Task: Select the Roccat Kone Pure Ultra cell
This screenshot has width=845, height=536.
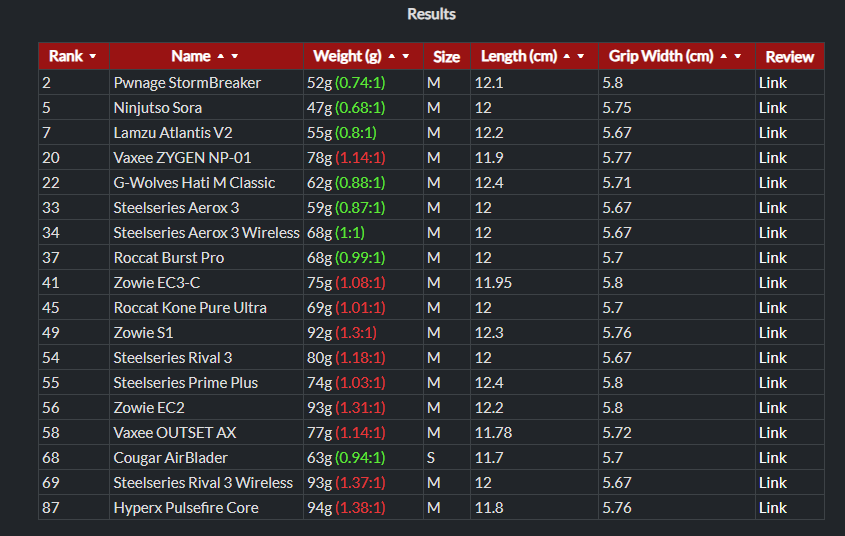Action: (206, 308)
